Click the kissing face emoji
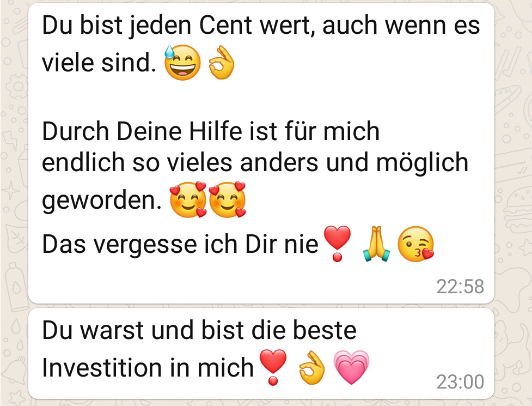This screenshot has height=406, width=532. point(415,244)
